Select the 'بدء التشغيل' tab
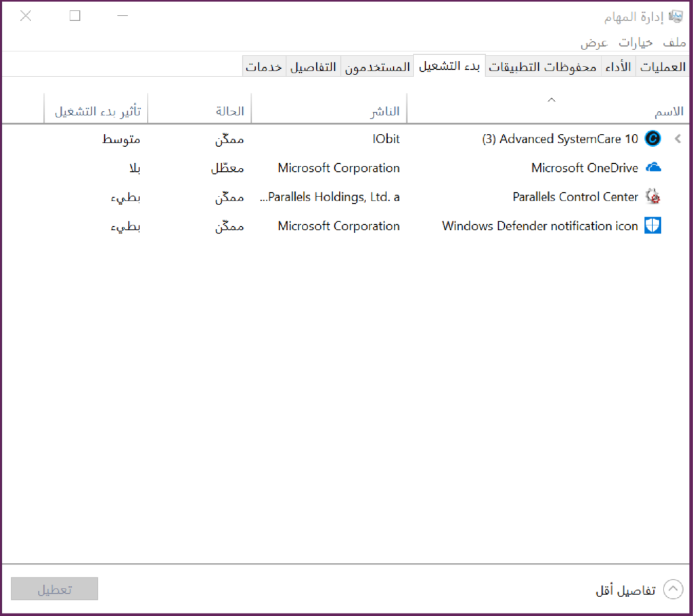Viewport: 693px width, 616px height. [x=449, y=66]
